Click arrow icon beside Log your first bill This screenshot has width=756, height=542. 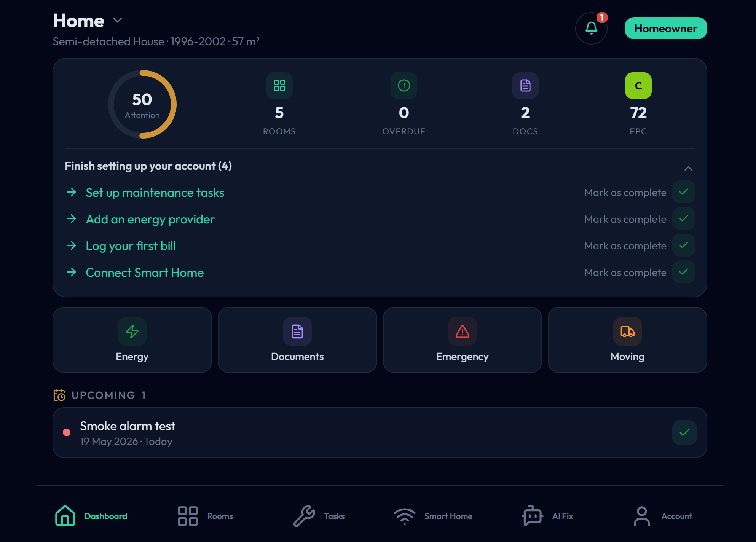coord(72,245)
